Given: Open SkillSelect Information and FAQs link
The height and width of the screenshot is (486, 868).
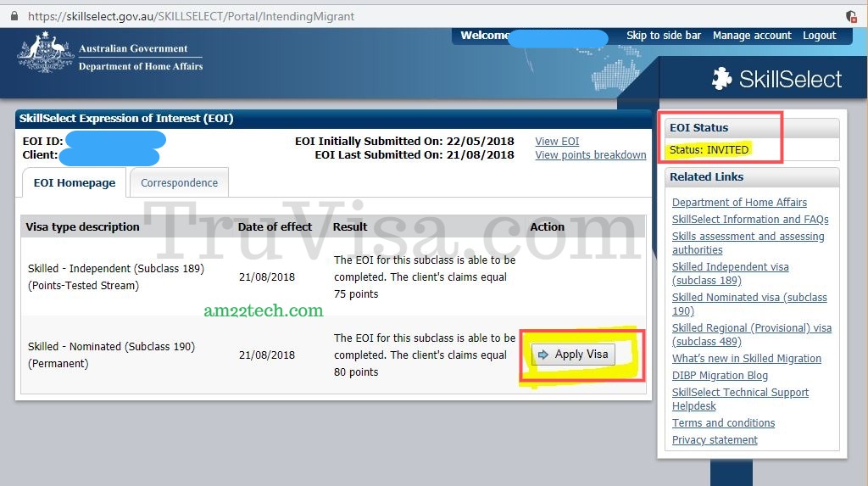Looking at the screenshot, I should click(750, 220).
